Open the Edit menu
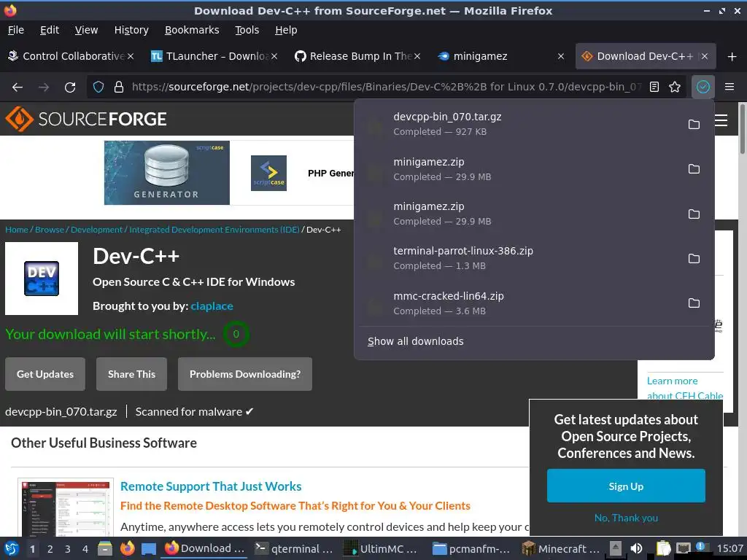Image resolution: width=747 pixels, height=560 pixels. [x=50, y=30]
